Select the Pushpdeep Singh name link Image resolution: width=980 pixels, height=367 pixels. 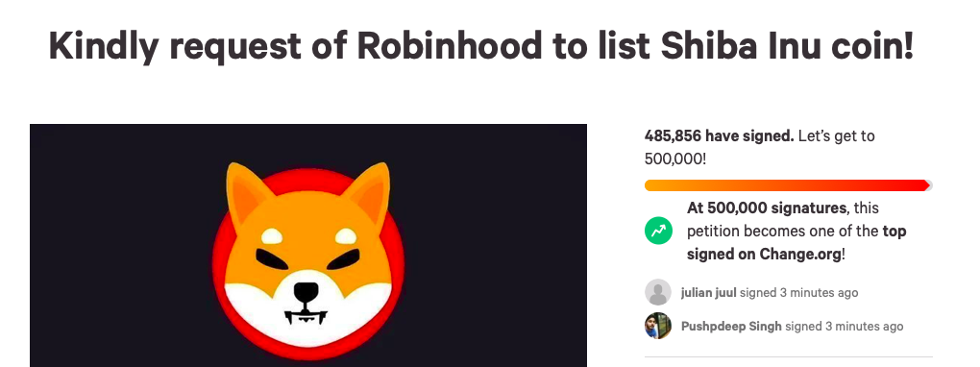[731, 326]
